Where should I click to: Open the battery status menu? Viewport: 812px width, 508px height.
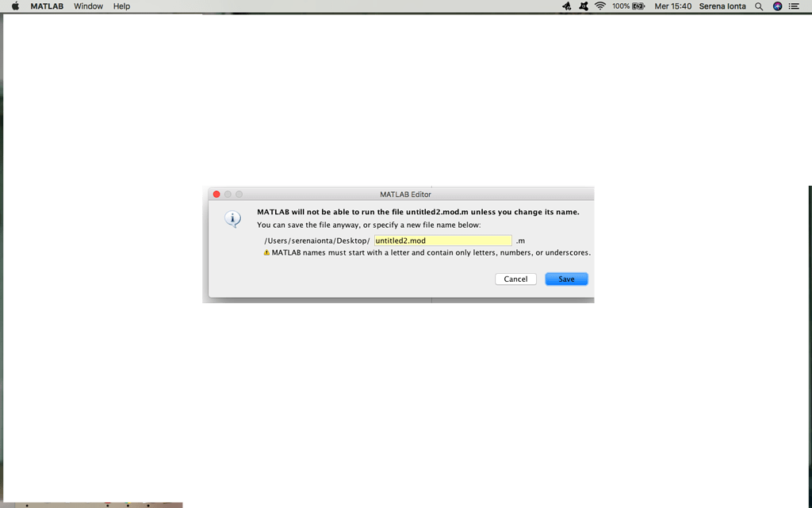click(x=626, y=6)
